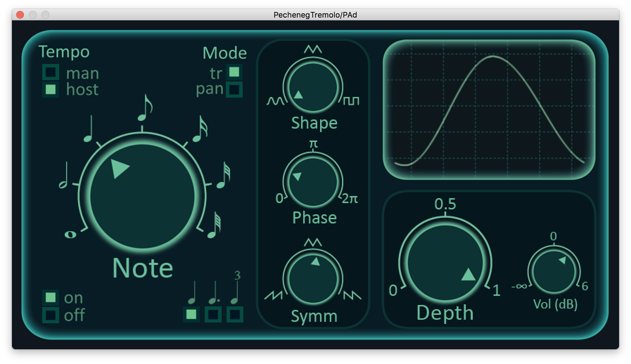Click the large Note knob
Viewport: 631px width, 364px height.
pyautogui.click(x=142, y=196)
